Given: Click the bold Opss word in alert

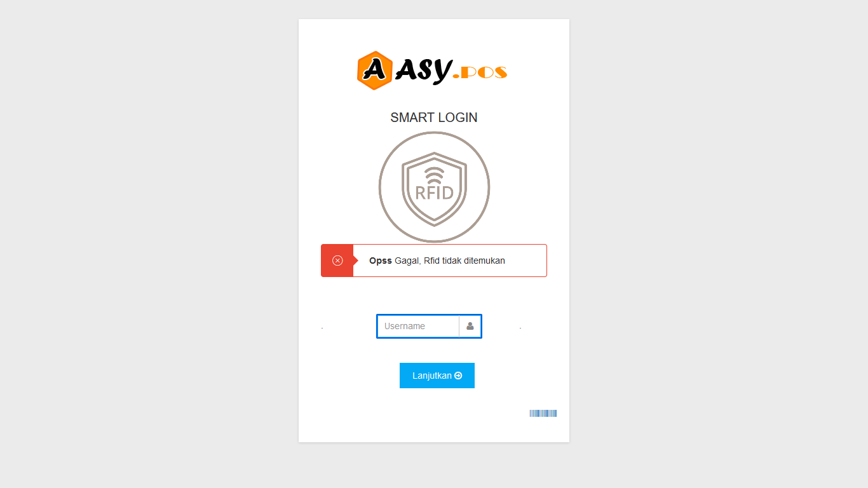Looking at the screenshot, I should pos(381,261).
